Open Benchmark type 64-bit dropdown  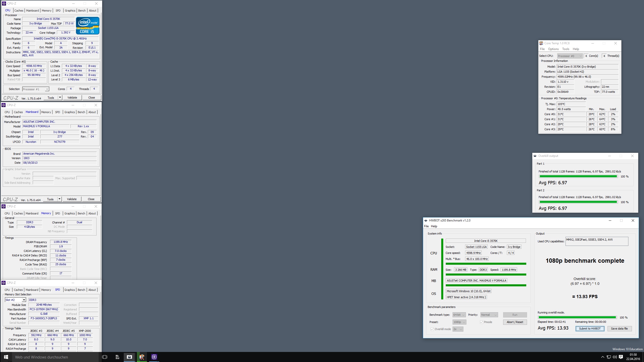[459, 315]
